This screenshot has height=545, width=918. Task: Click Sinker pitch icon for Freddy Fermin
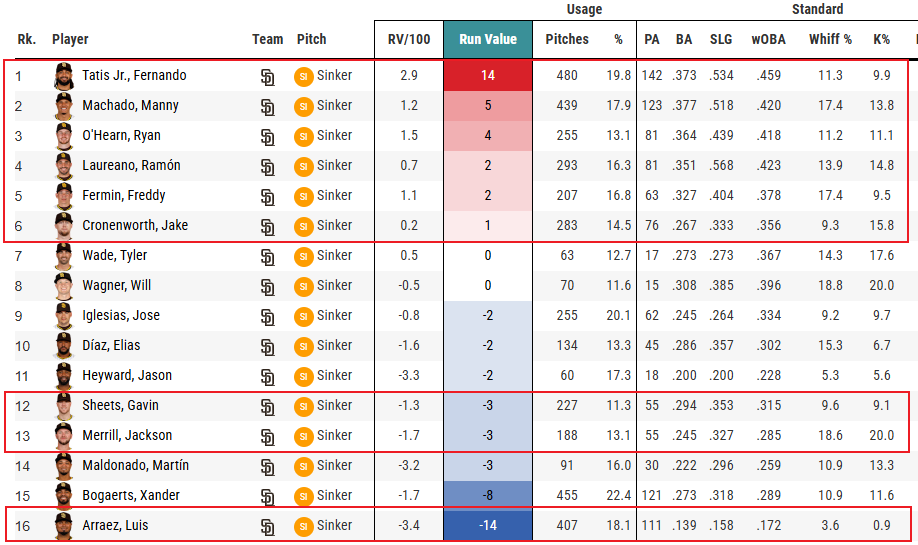point(303,196)
